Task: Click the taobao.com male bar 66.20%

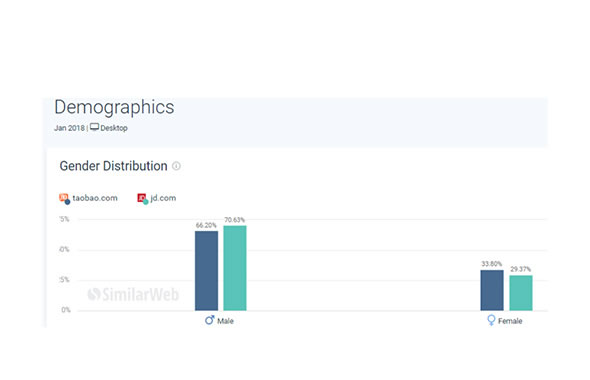Action: pos(206,271)
